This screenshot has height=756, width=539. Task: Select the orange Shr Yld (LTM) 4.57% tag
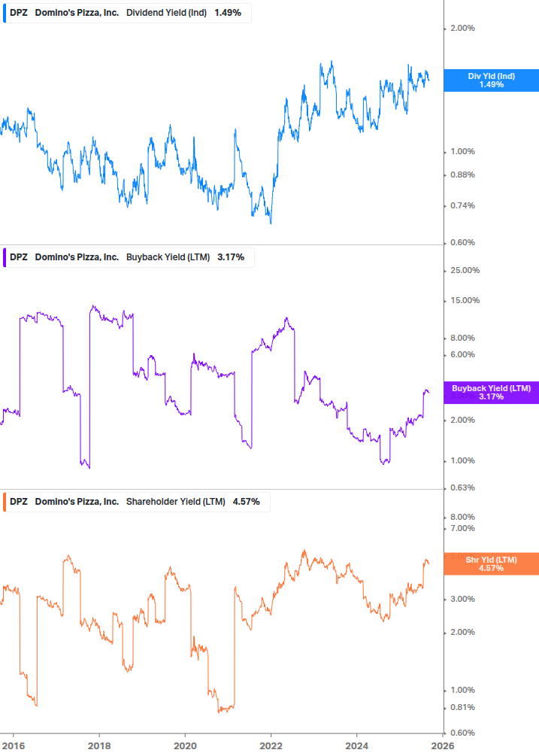coord(491,564)
